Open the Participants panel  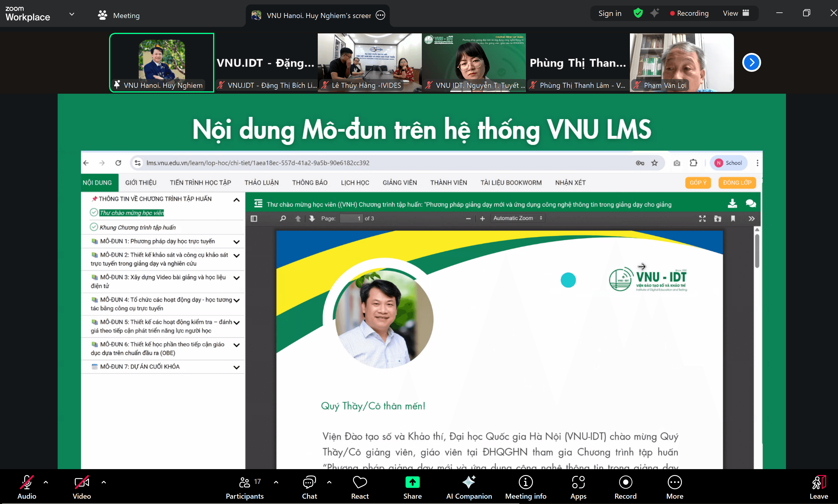[x=245, y=487]
